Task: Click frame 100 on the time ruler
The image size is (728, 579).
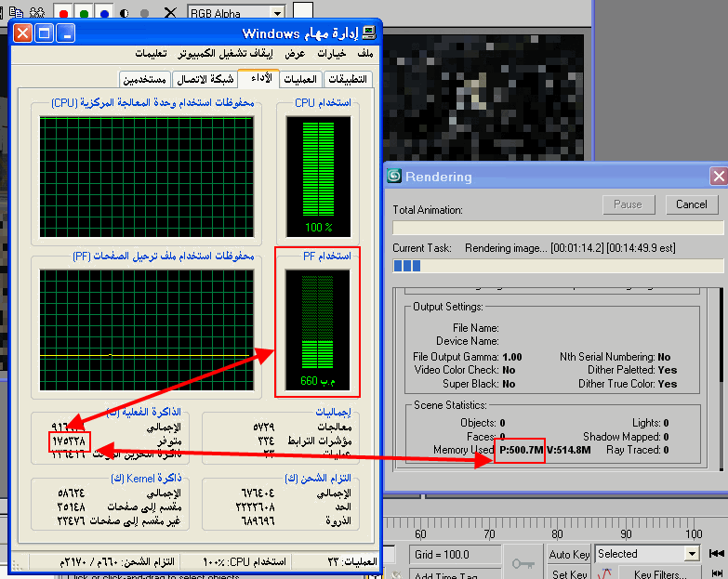Action: click(694, 534)
